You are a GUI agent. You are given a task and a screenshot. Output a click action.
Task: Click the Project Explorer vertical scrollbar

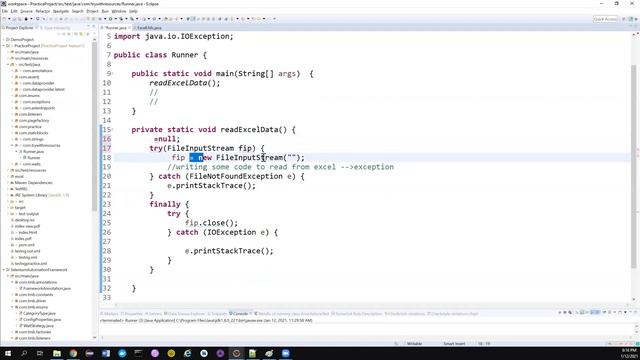[x=95, y=127]
